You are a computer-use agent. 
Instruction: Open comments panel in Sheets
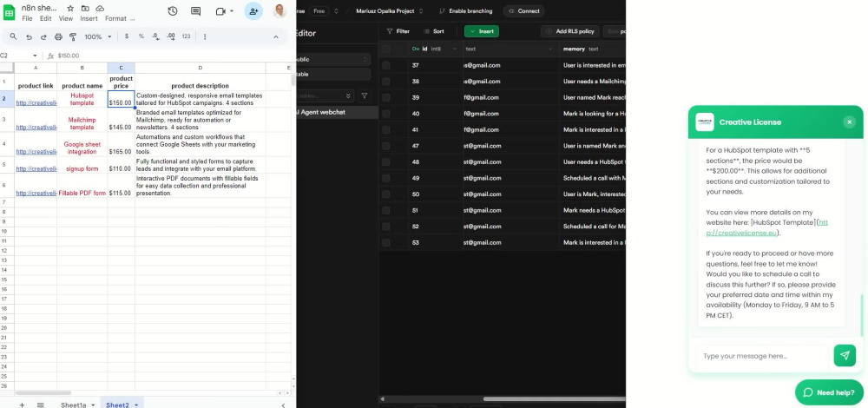pos(195,11)
